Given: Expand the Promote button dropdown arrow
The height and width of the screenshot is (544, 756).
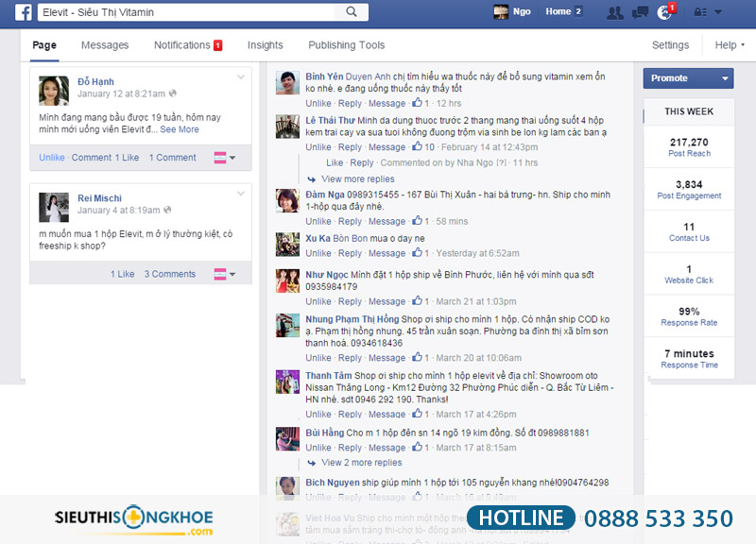Looking at the screenshot, I should 725,78.
